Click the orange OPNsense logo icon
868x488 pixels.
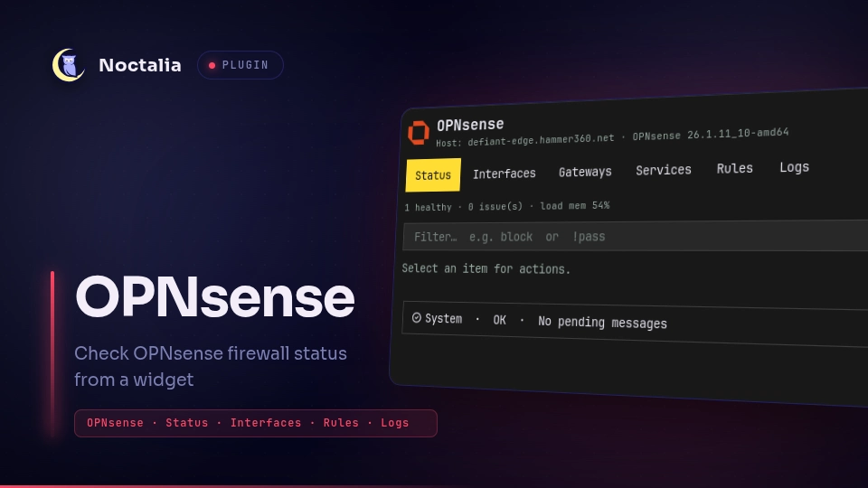point(419,133)
